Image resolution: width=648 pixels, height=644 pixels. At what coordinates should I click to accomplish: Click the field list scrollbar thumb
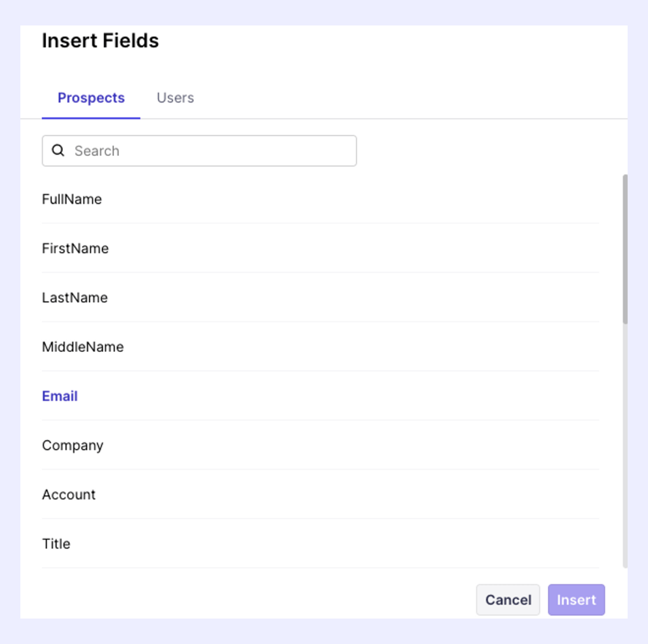625,248
